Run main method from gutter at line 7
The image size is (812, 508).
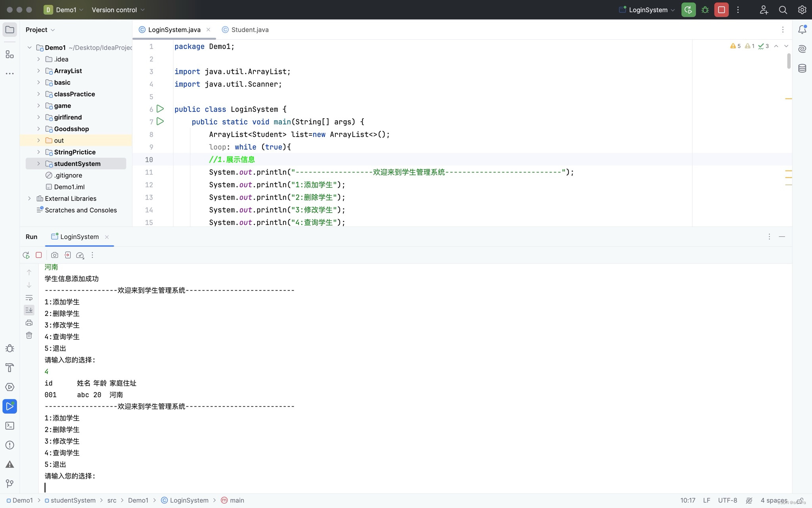coord(160,121)
